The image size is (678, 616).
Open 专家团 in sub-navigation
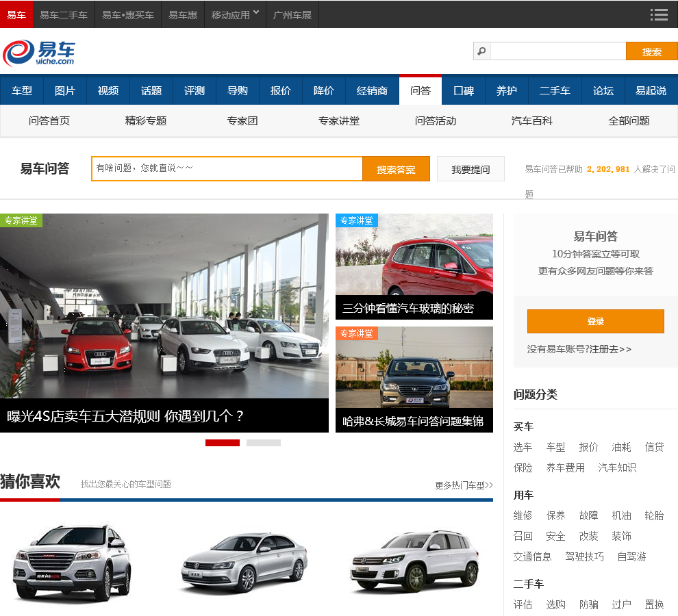242,121
